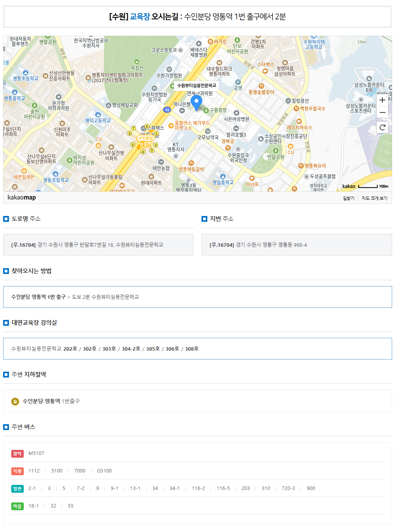The image size is (396, 532).
Task: Zoom in using the map plus button
Action: [382, 100]
